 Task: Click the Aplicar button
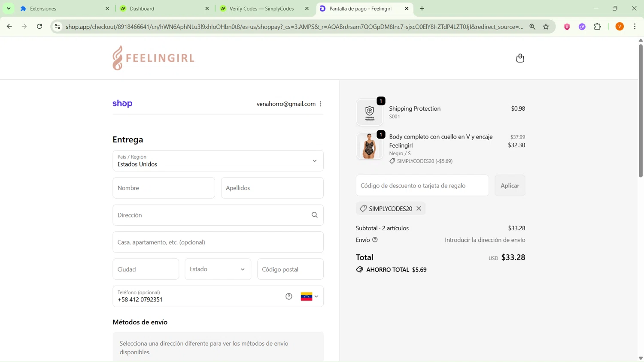click(510, 185)
